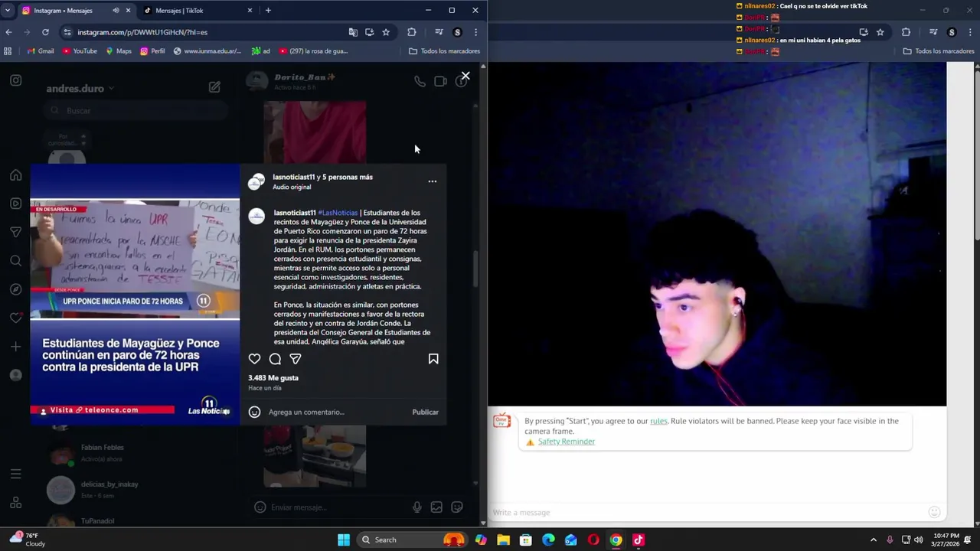Open the translate page icon in address bar

click(x=353, y=32)
